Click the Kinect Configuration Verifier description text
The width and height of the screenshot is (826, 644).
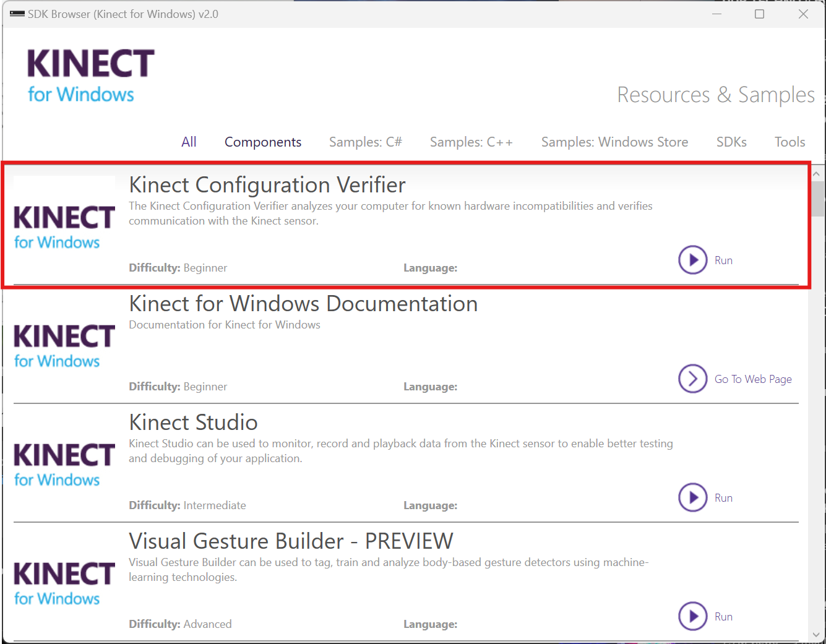tap(390, 213)
